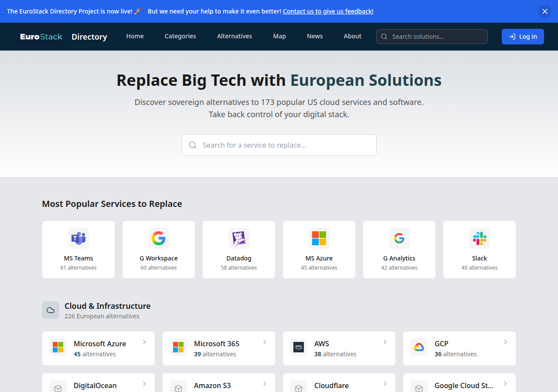Focus the Search for a service to replace box
The image size is (558, 392).
tap(279, 145)
